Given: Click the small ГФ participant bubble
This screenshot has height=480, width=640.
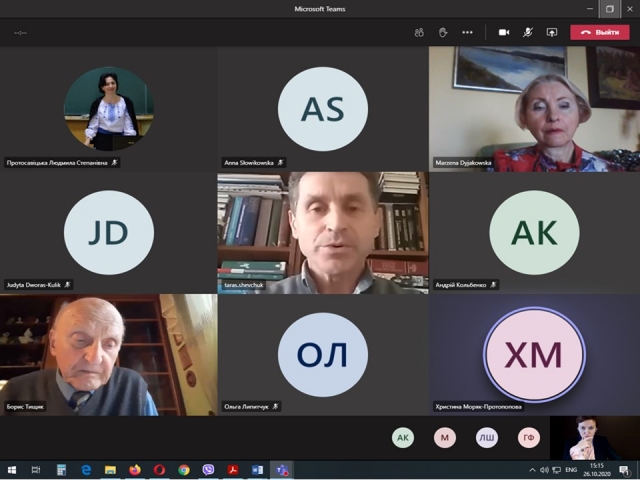Looking at the screenshot, I should click(529, 438).
